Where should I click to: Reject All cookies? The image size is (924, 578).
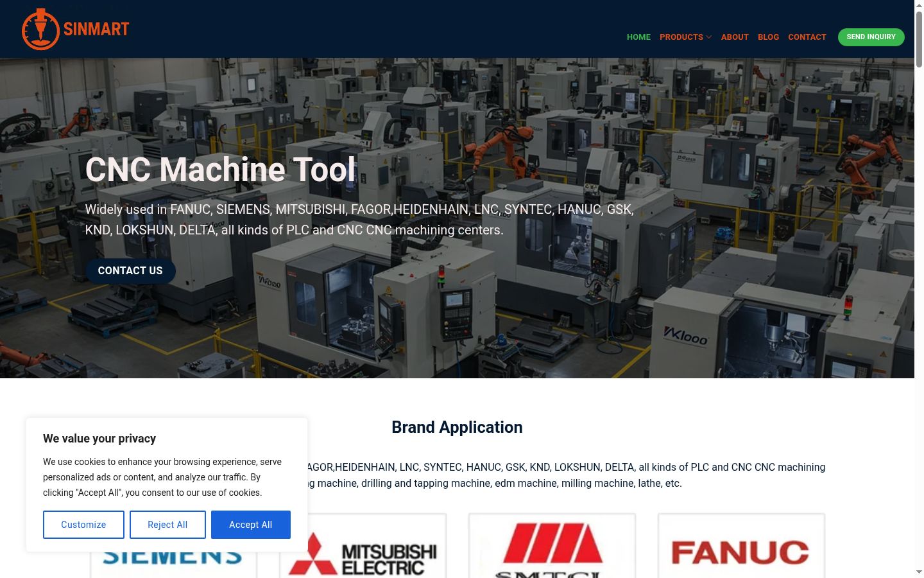click(x=167, y=525)
